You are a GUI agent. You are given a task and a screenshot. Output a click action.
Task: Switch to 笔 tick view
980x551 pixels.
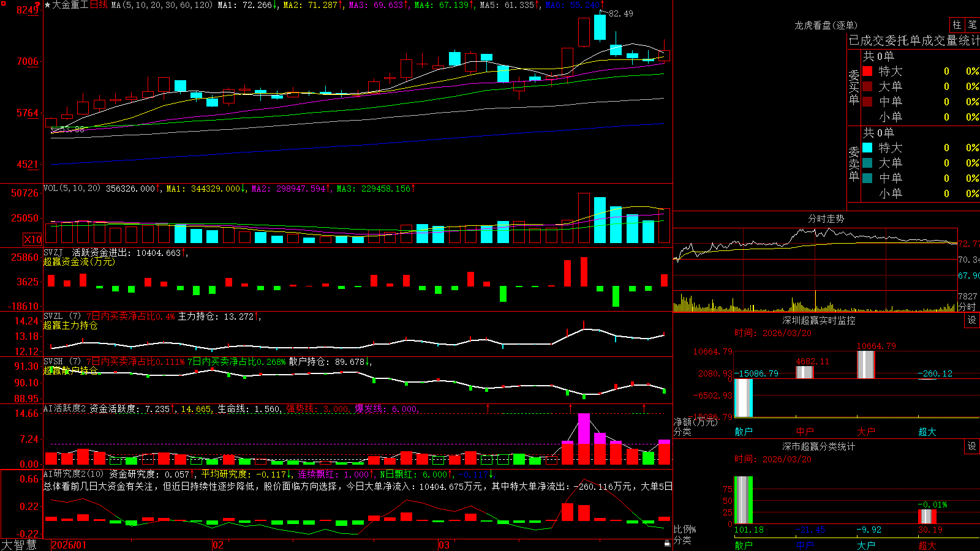click(x=972, y=24)
